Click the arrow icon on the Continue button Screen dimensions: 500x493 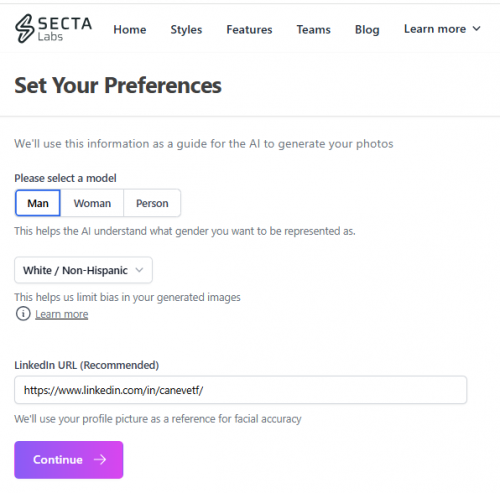100,460
